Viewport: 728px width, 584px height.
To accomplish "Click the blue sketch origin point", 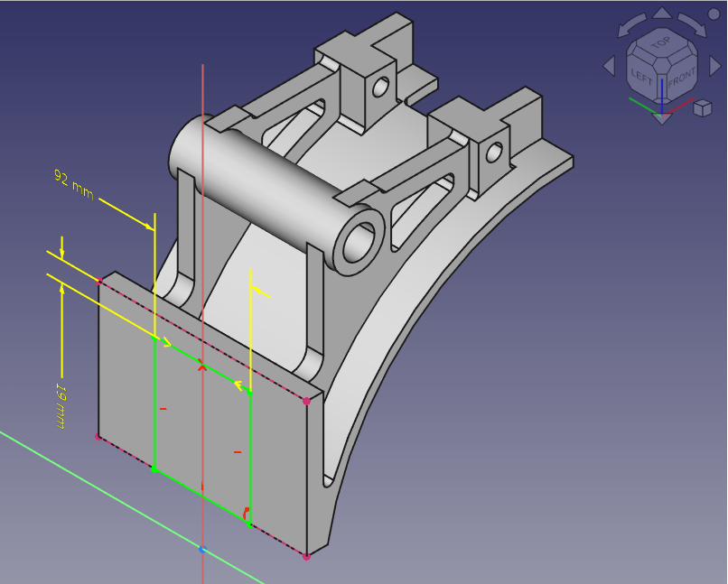I will point(202,549).
